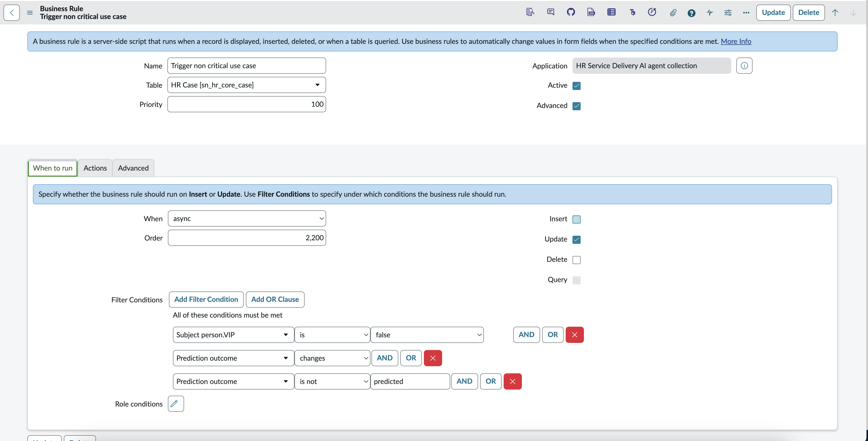Delete the Prediction outcome changes condition
Viewport: 868px width, 441px height.
(433, 358)
